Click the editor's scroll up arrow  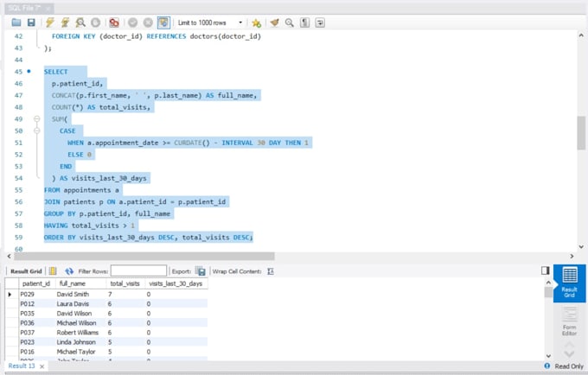(581, 35)
